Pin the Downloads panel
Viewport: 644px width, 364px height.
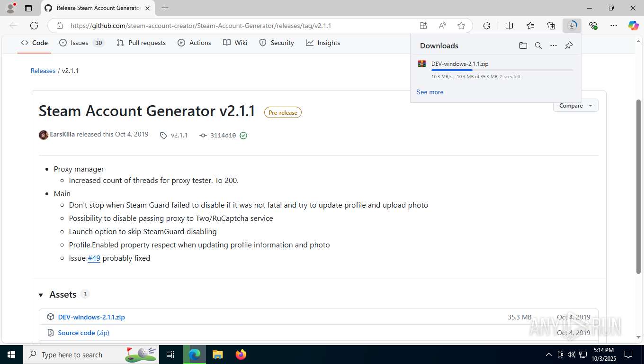[x=569, y=45]
